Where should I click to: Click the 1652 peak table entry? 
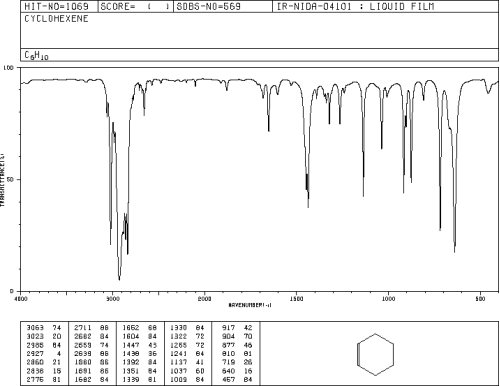140,328
